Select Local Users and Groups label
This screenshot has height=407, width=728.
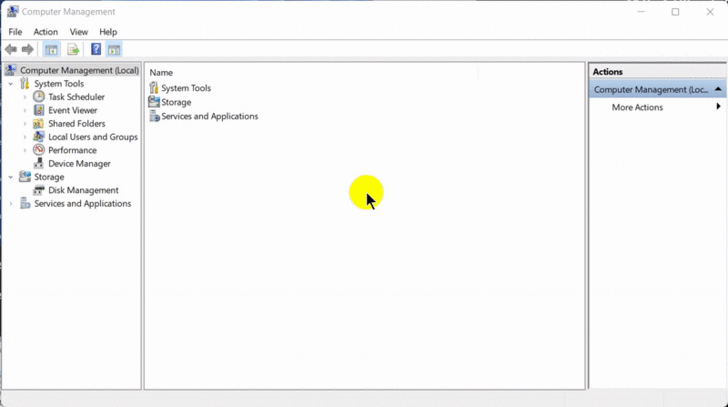pos(93,137)
